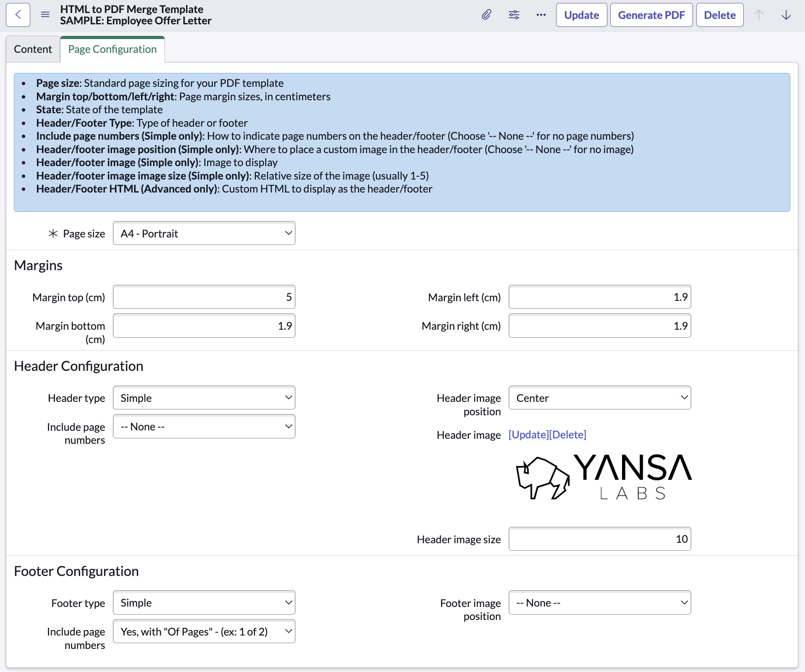
Task: Edit the Margin left field
Action: coord(600,297)
